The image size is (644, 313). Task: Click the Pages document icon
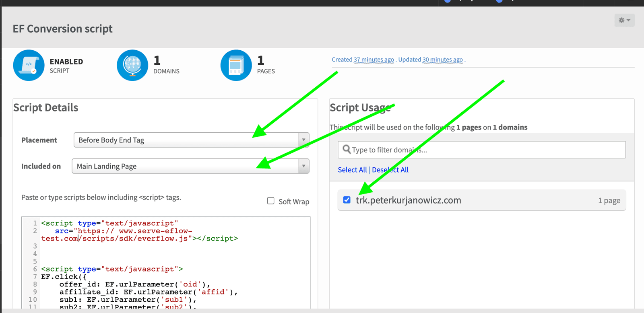236,65
